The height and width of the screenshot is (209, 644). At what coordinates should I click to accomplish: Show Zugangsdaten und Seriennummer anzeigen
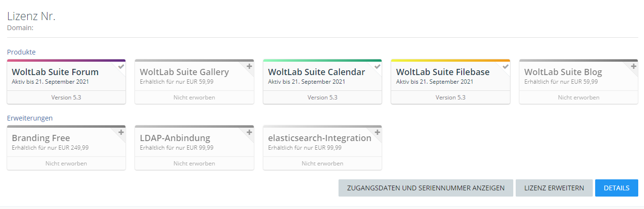[426, 188]
